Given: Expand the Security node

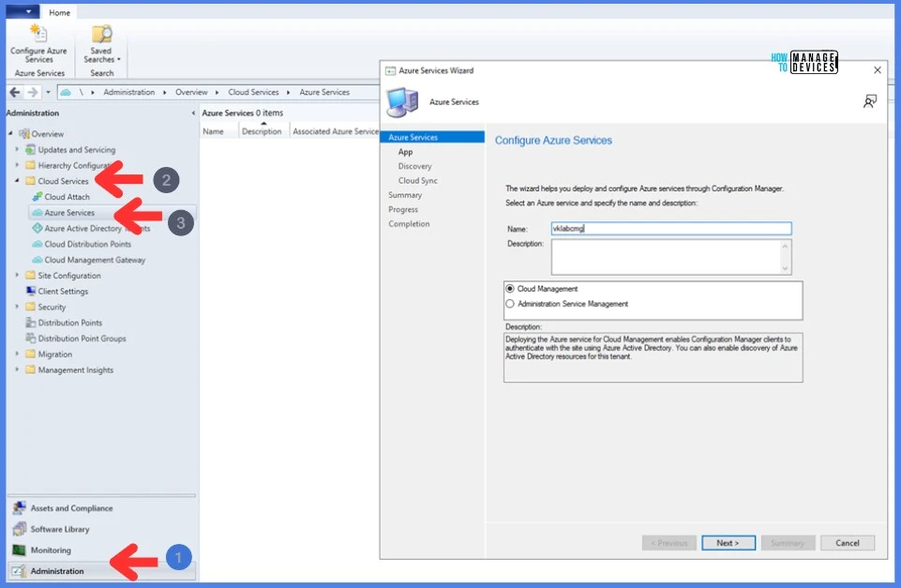Looking at the screenshot, I should [x=17, y=307].
